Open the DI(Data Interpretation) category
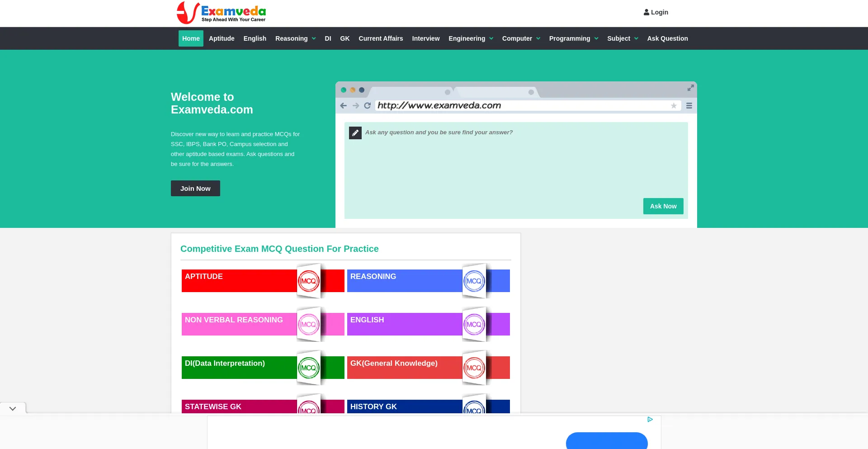Viewport: 868px width, 449px height. (x=239, y=367)
